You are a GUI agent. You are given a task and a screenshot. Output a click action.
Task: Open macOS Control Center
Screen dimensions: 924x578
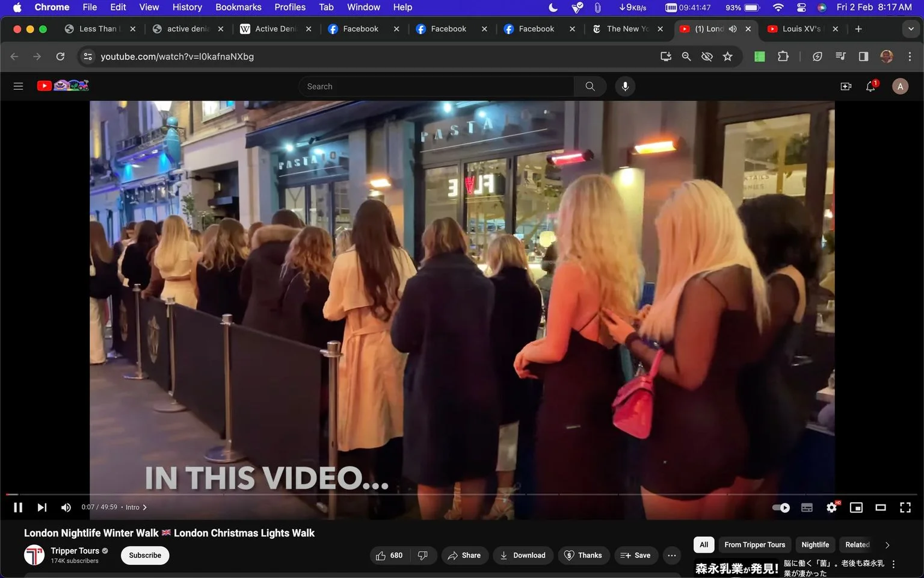(801, 7)
